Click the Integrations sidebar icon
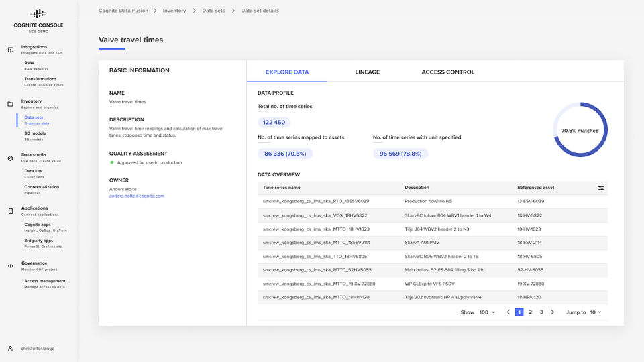The height and width of the screenshot is (362, 644). (x=11, y=50)
